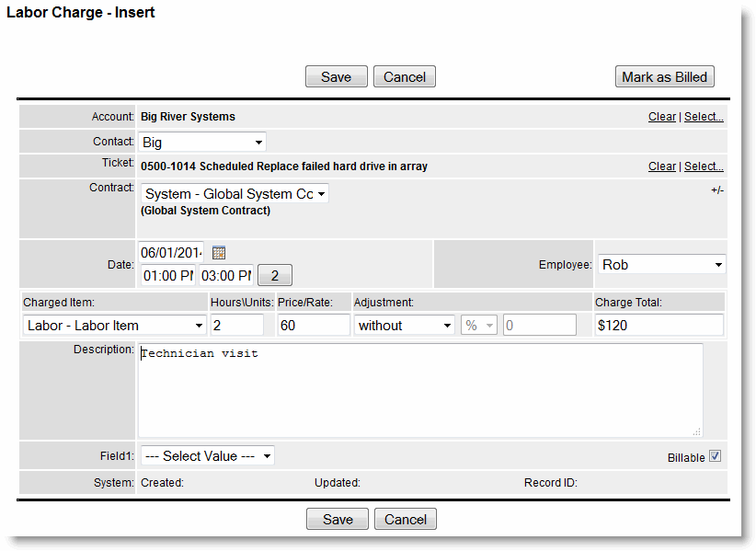Click the hours duration button labeled 2
The height and width of the screenshot is (551, 756).
pos(274,275)
